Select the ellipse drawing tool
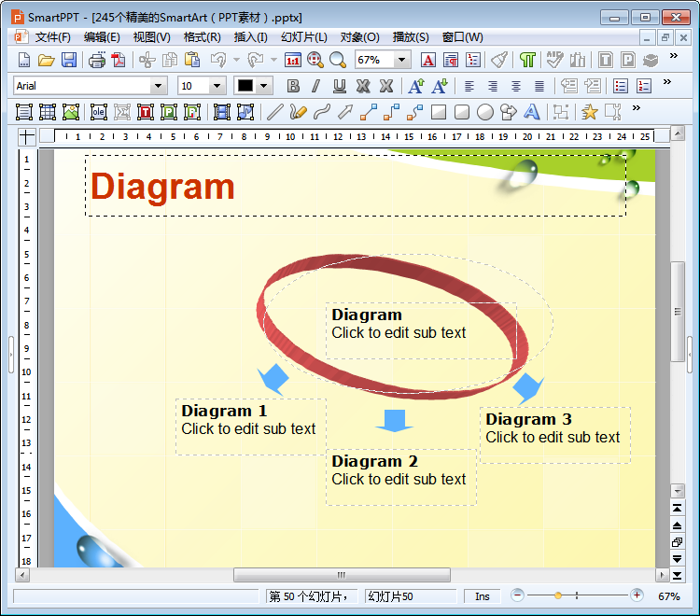 485,112
